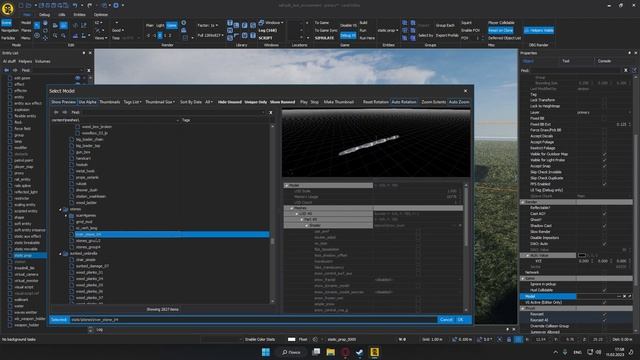
Task: Click the Redo arrow in the title bar
Action: [90, 6]
